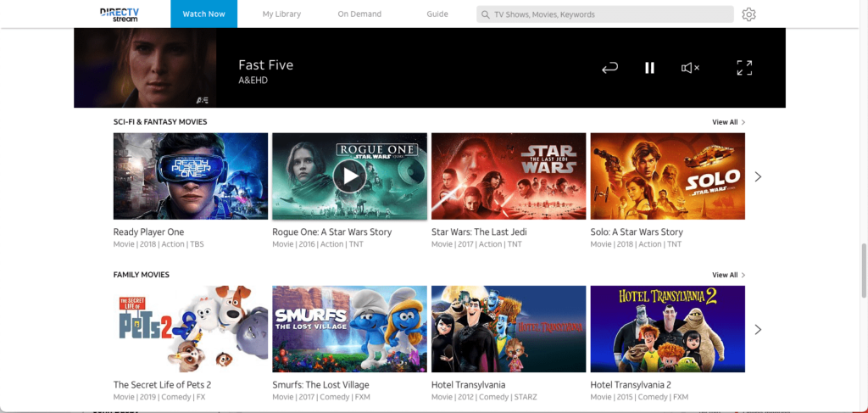Show next Sci-Fi & Fantasy movies arrow
Image resolution: width=868 pixels, height=413 pixels.
758,176
